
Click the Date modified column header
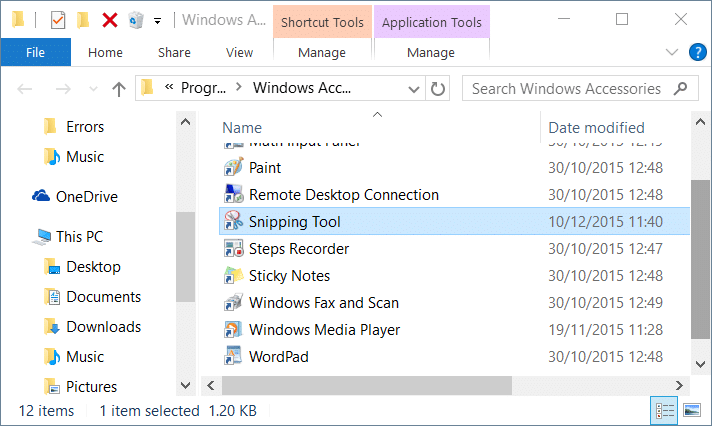(x=596, y=128)
